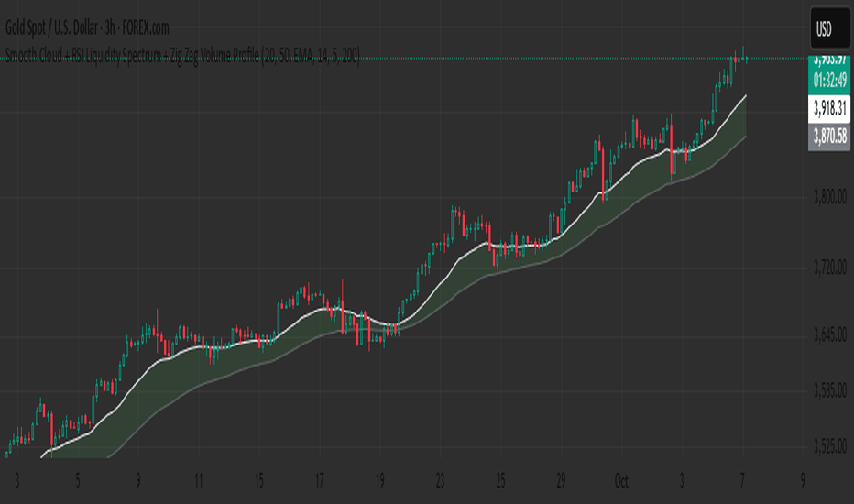Screen dimensions: 854x504
Task: Select the Smooth Cloud indicator legend text
Action: [181, 59]
